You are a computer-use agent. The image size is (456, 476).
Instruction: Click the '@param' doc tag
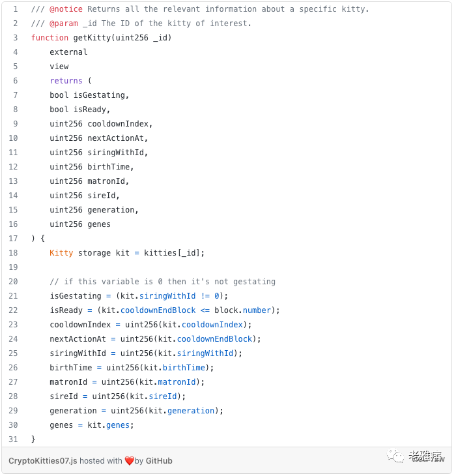point(64,23)
